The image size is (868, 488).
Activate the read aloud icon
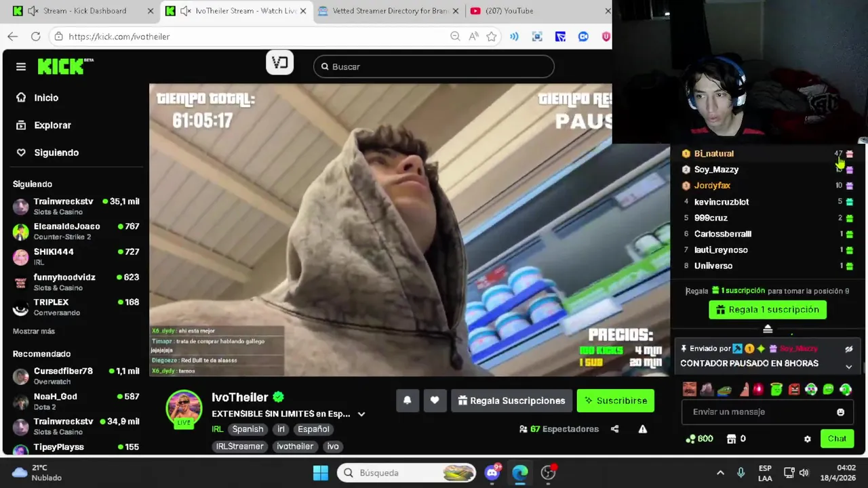click(473, 37)
